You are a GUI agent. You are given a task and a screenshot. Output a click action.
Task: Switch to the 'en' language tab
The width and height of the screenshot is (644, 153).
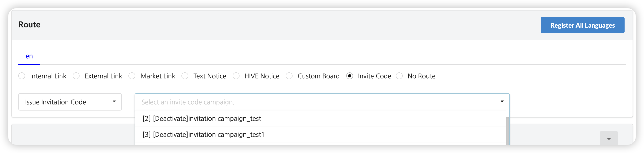point(29,56)
